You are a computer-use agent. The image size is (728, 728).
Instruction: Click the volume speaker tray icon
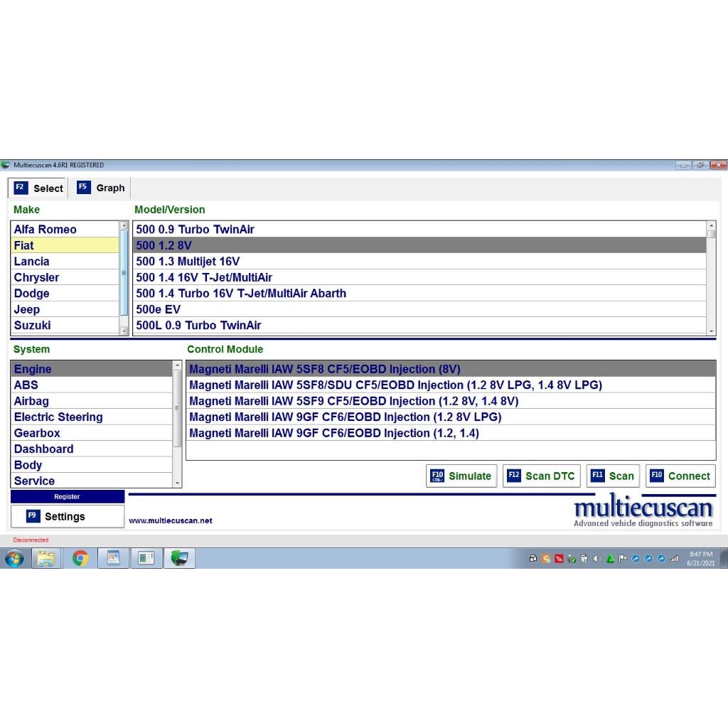click(597, 559)
